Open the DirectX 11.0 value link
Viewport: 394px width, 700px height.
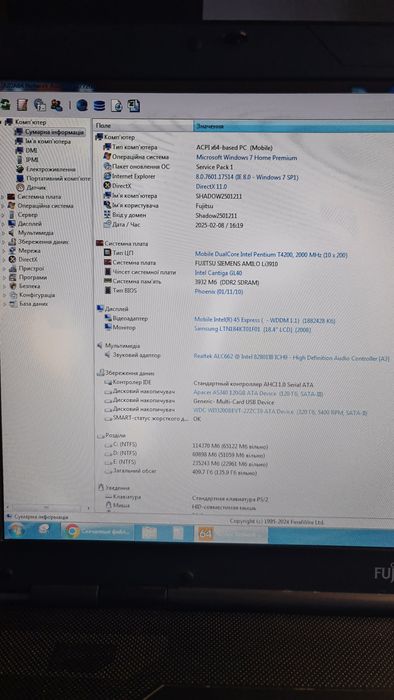coord(211,186)
